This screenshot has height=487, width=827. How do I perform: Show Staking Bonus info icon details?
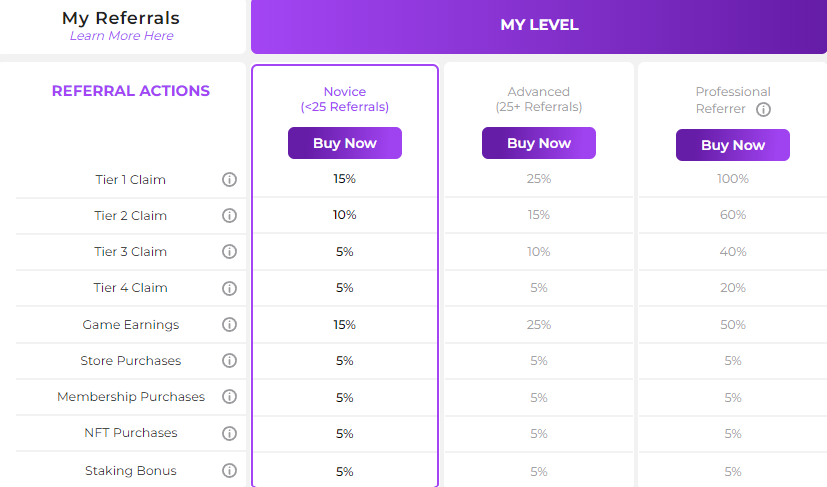tap(229, 470)
